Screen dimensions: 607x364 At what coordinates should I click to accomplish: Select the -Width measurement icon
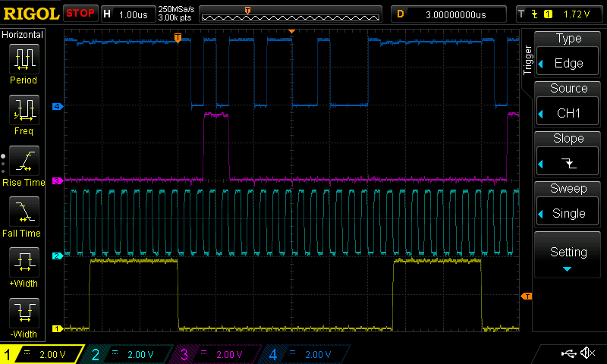pos(24,313)
